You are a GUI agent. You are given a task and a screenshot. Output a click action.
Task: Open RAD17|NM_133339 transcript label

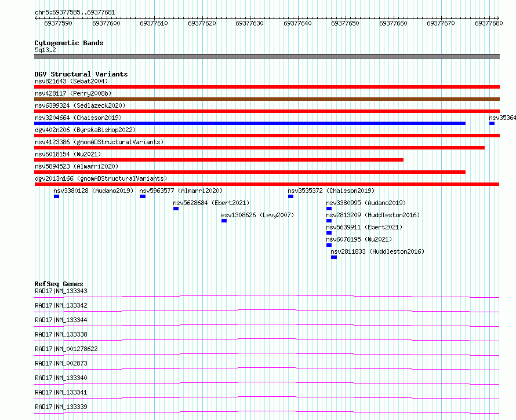(61, 407)
